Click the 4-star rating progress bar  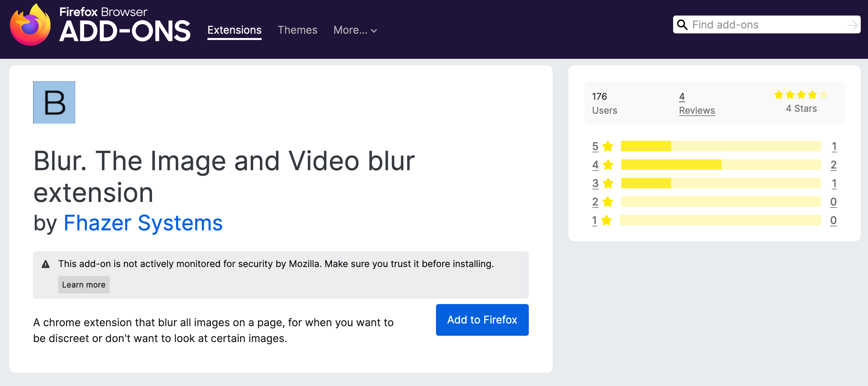point(721,165)
